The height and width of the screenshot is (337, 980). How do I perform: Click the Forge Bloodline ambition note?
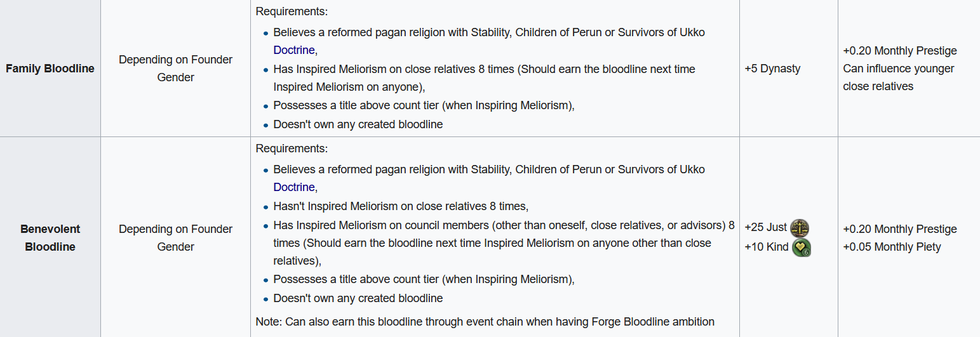(x=485, y=322)
